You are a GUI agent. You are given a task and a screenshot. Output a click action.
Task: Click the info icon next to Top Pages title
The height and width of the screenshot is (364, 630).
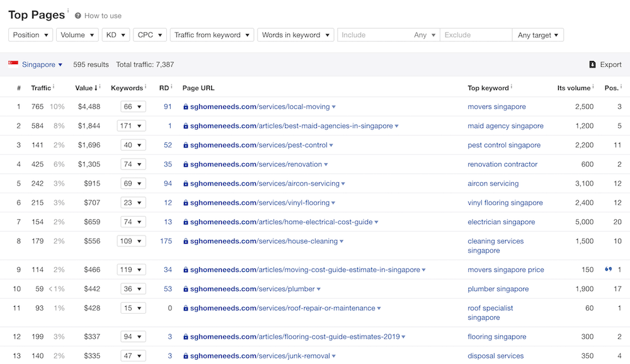click(68, 11)
